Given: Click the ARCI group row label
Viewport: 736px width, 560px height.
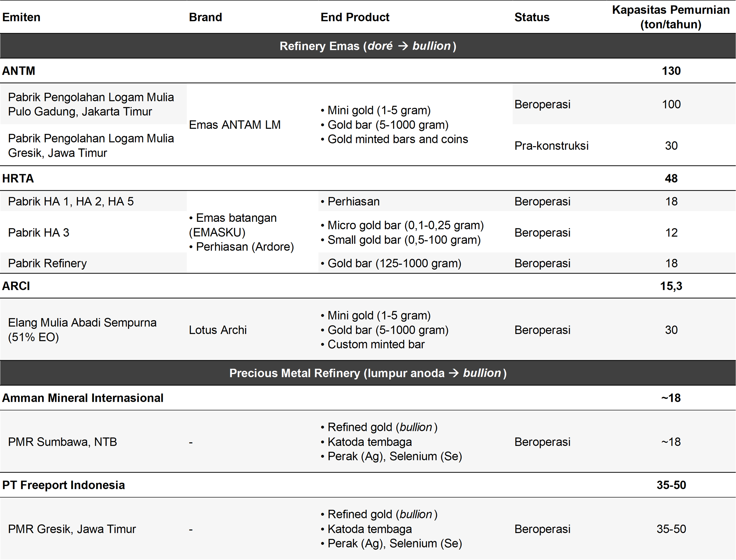Looking at the screenshot, I should click(x=16, y=286).
